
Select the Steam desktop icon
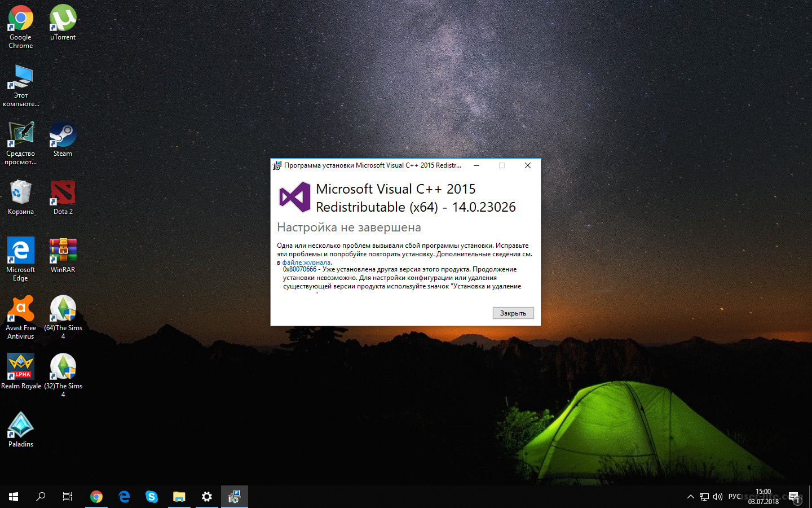tap(63, 139)
